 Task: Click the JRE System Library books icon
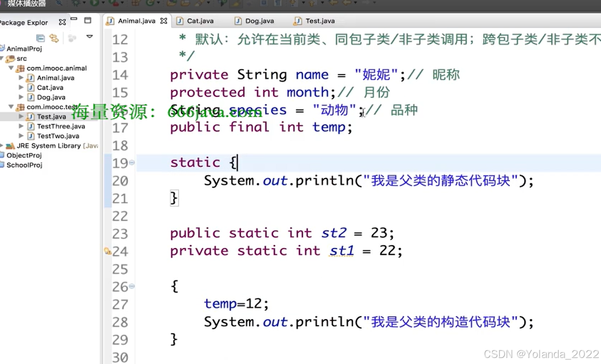click(x=11, y=146)
